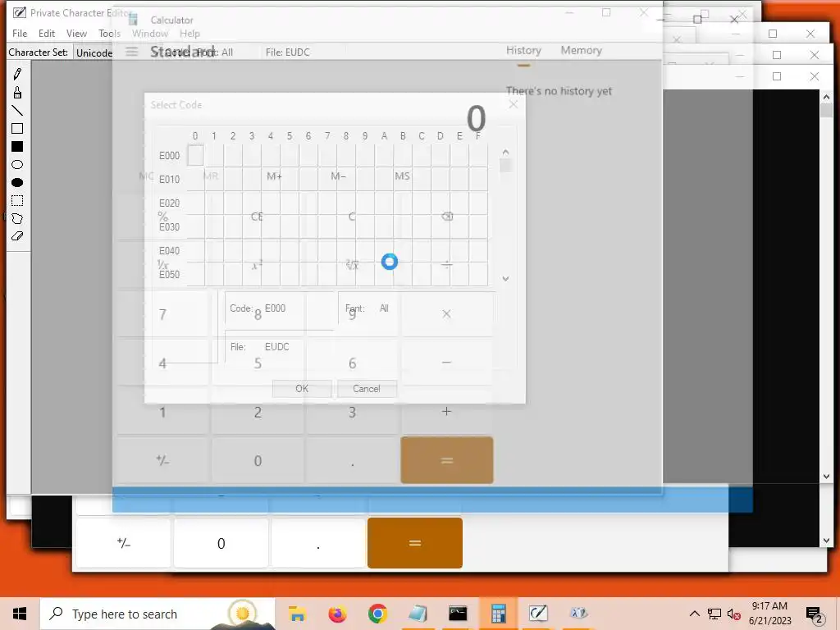Screen dimensions: 840x630
Task: Activate the Freeform Selection tool
Action: pos(17,218)
